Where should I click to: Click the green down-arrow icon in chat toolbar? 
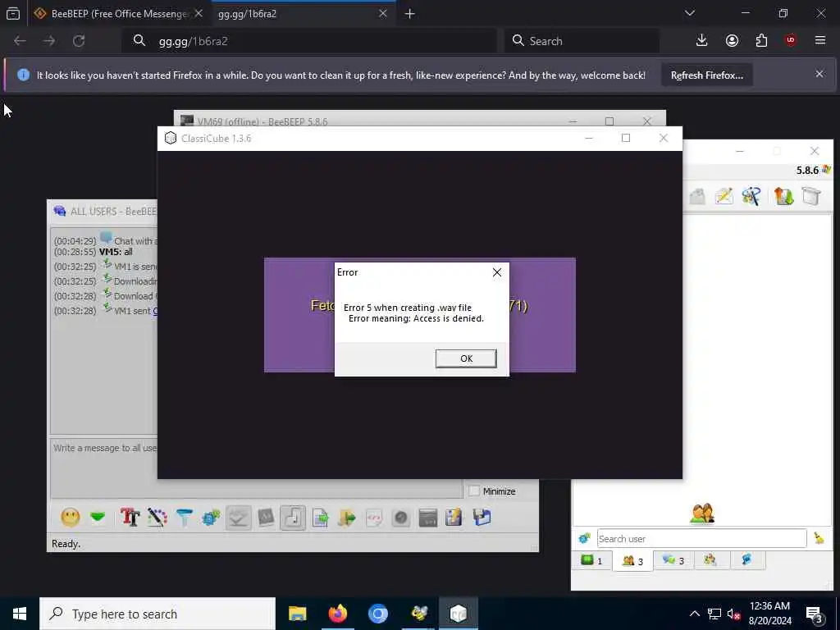(98, 518)
